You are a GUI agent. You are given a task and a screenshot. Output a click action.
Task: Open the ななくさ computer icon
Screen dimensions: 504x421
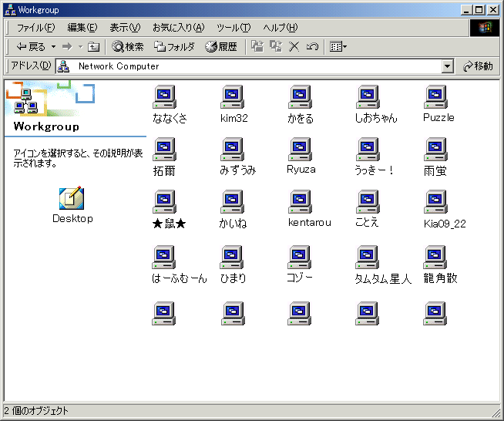pos(165,98)
